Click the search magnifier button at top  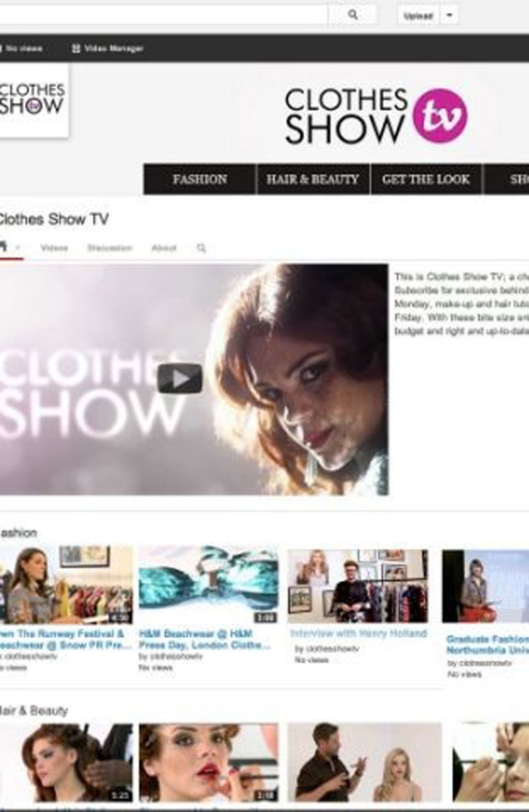[353, 15]
